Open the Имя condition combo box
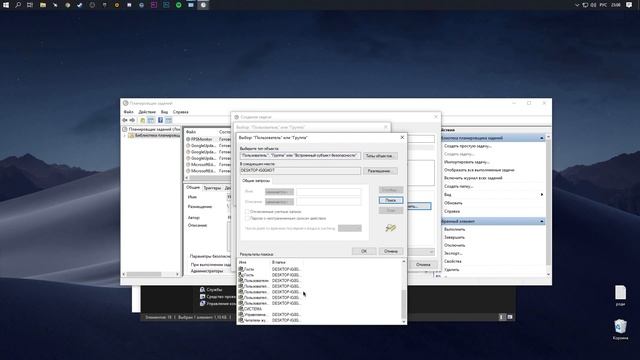Image resolution: width=640 pixels, height=360 pixels. (279, 191)
